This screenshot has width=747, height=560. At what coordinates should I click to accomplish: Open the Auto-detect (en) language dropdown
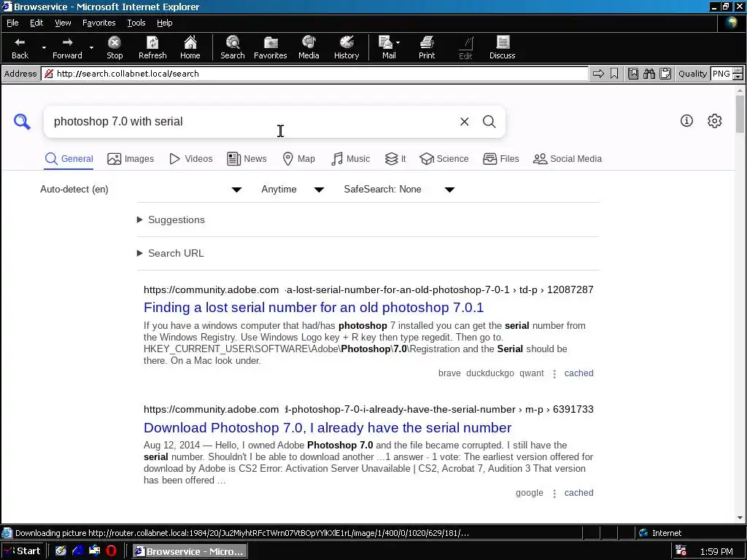pyautogui.click(x=141, y=190)
